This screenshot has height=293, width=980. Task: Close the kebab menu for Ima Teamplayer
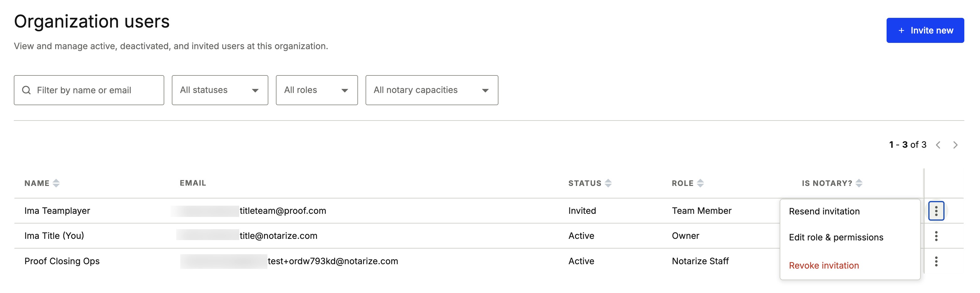[936, 211]
